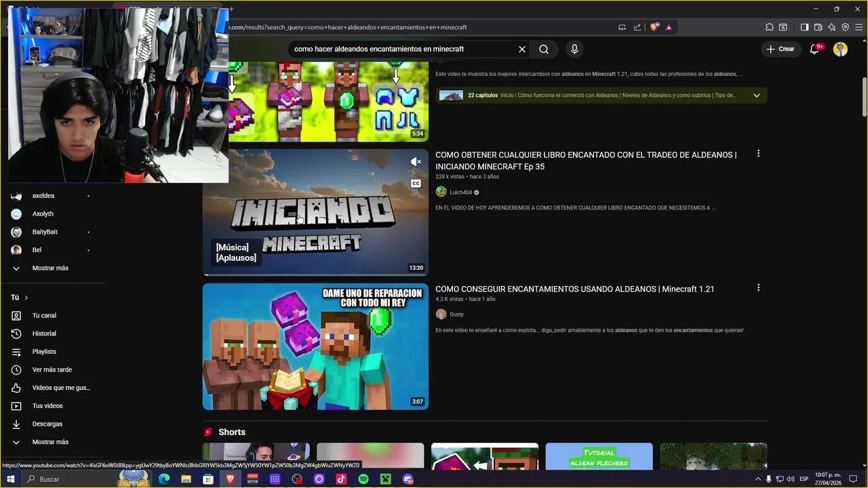This screenshot has height=488, width=868.
Task: Open YouTube notifications bell
Action: [x=816, y=49]
